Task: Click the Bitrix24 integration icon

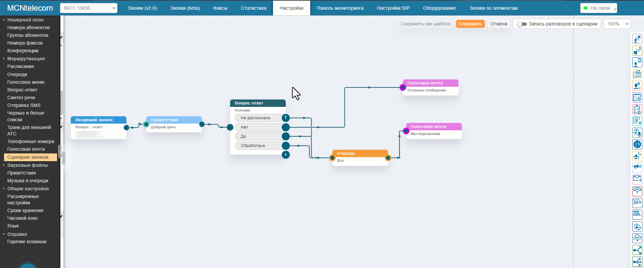Action: tap(637, 202)
